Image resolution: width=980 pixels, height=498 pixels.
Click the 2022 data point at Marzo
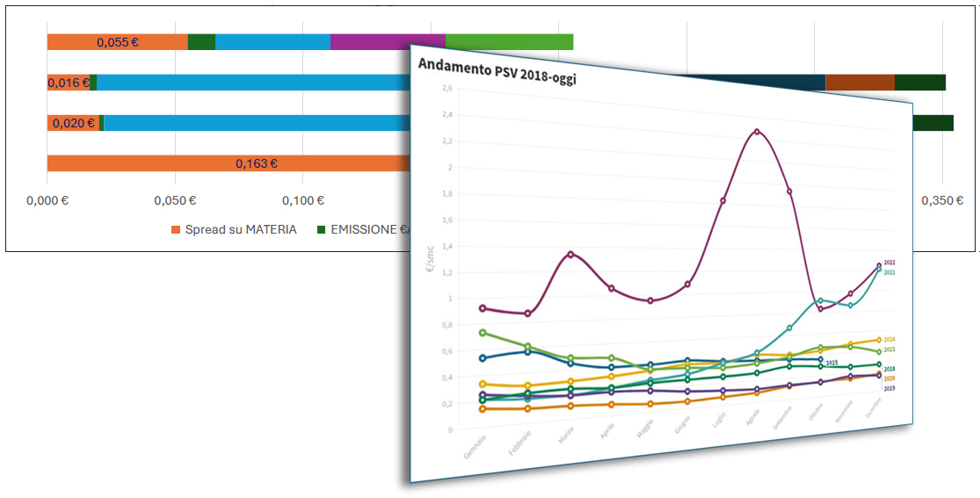pos(570,255)
